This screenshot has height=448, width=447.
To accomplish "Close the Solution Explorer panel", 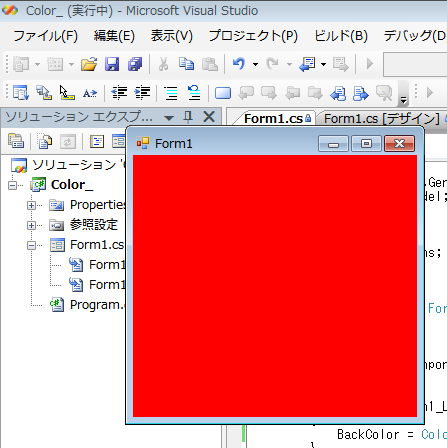I will (209, 117).
